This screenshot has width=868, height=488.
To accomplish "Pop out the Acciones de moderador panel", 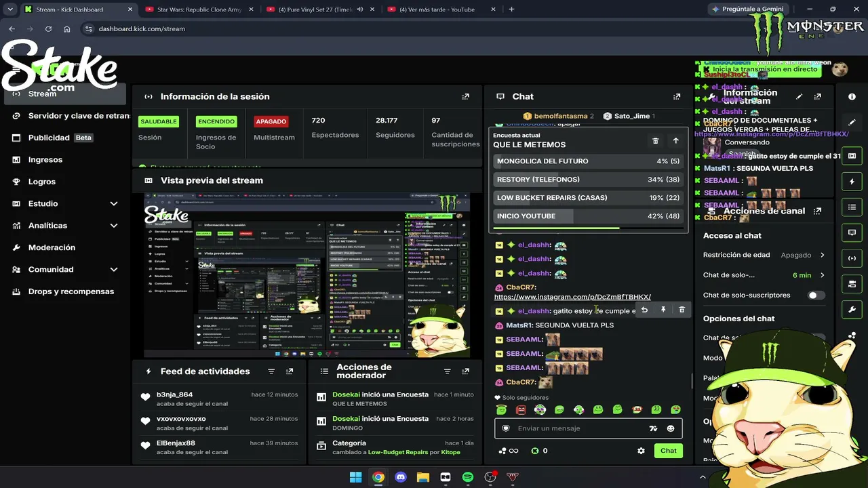I will [x=465, y=371].
